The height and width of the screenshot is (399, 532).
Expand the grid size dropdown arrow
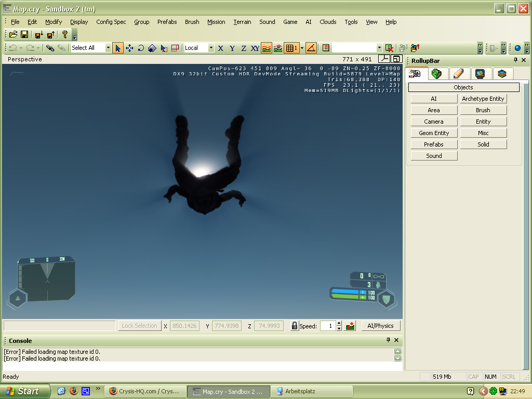(x=302, y=48)
